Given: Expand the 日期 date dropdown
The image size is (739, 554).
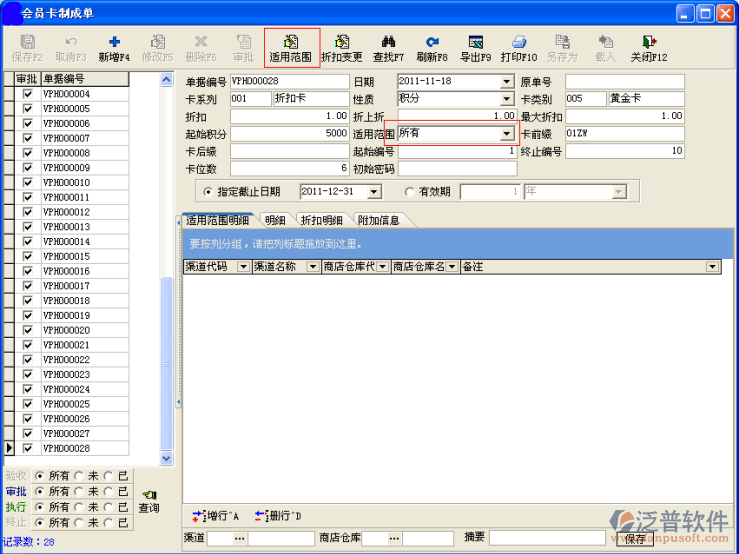Looking at the screenshot, I should (x=506, y=82).
